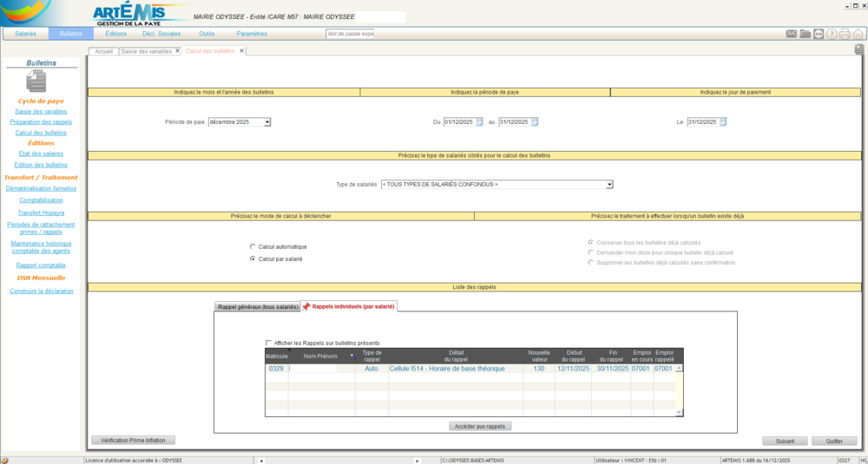Go home via the house icon
868x464 pixels.
tap(858, 34)
